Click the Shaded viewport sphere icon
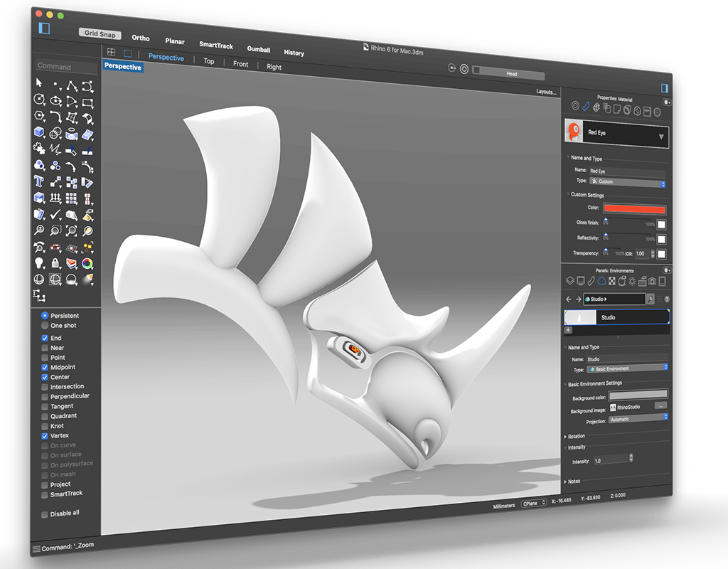Screen dimensions: 728x569 click(39, 279)
